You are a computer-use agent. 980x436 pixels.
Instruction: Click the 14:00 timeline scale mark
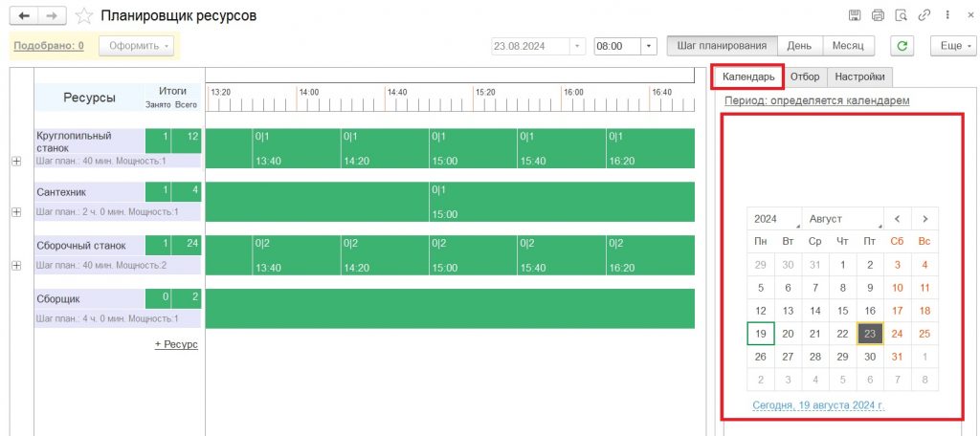309,92
